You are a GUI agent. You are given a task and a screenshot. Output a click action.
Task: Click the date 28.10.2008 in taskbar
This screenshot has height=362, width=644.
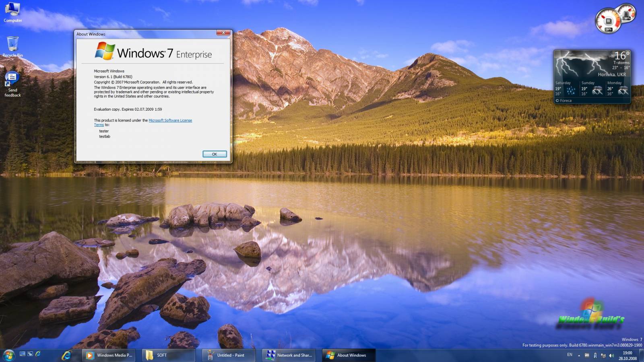point(627,358)
